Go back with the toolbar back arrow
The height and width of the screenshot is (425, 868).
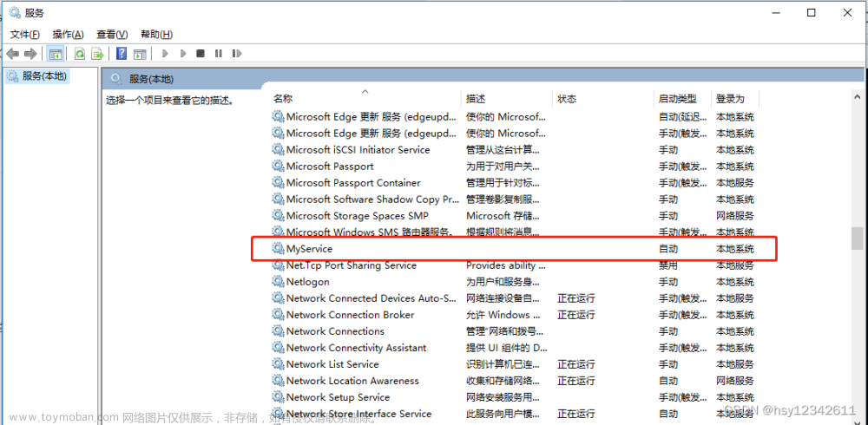(x=13, y=54)
